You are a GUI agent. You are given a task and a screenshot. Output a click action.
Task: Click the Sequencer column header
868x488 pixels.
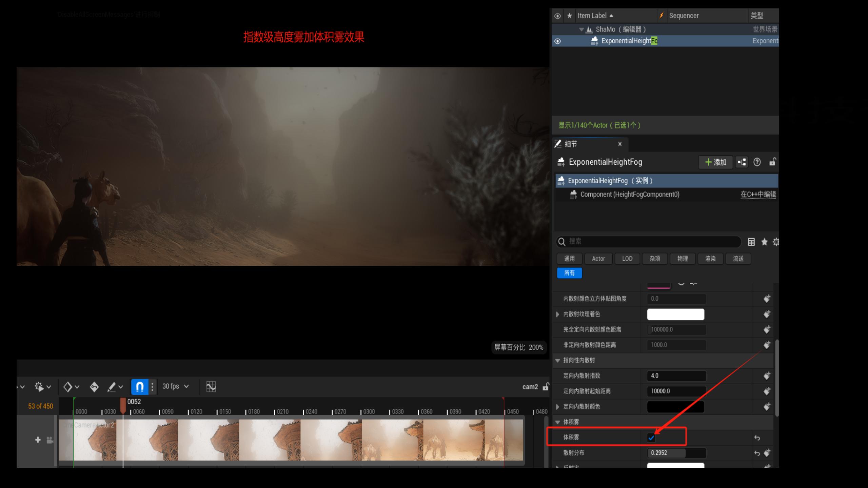684,16
